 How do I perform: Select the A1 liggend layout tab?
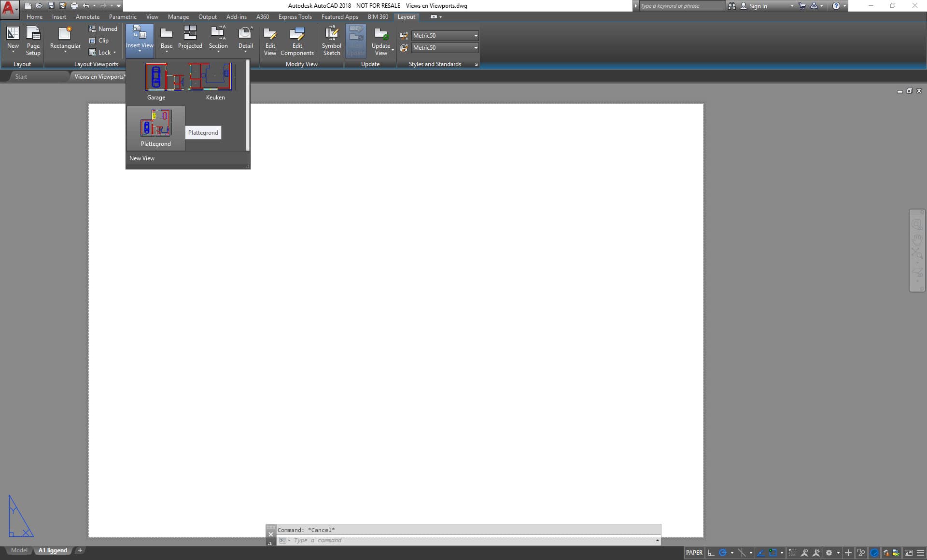coord(53,550)
